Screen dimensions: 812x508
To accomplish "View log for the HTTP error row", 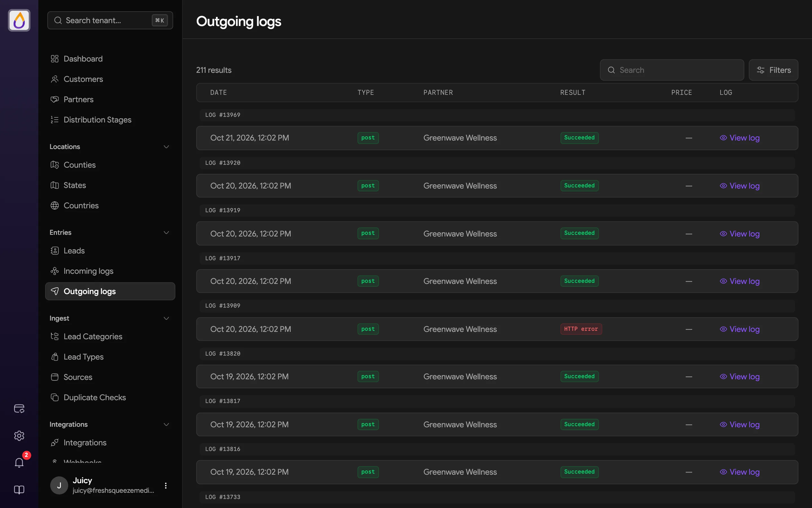I will tap(740, 329).
